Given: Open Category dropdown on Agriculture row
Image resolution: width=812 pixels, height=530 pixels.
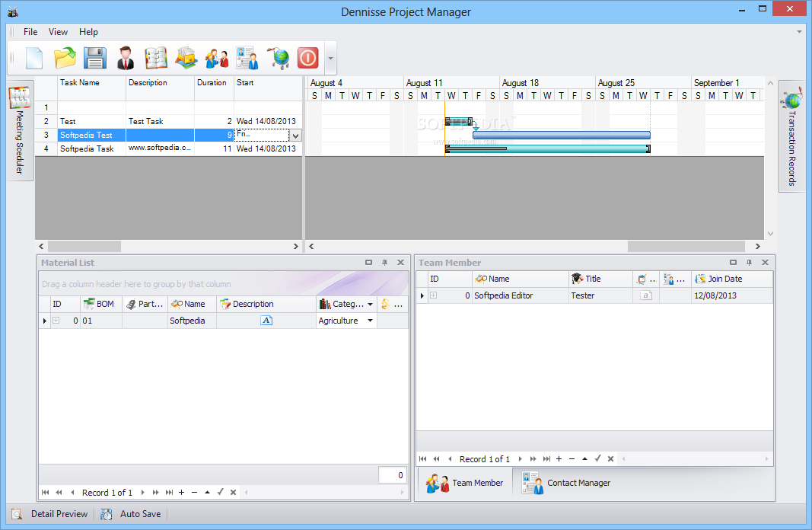Looking at the screenshot, I should pos(371,321).
